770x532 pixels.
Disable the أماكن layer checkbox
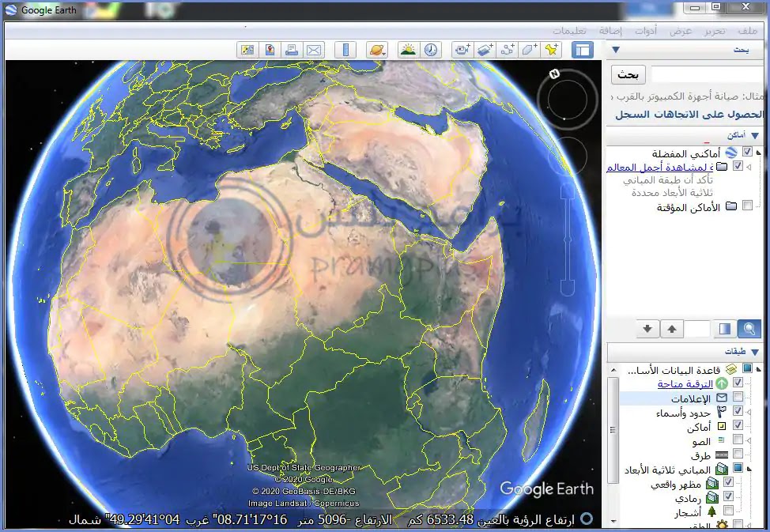point(738,425)
